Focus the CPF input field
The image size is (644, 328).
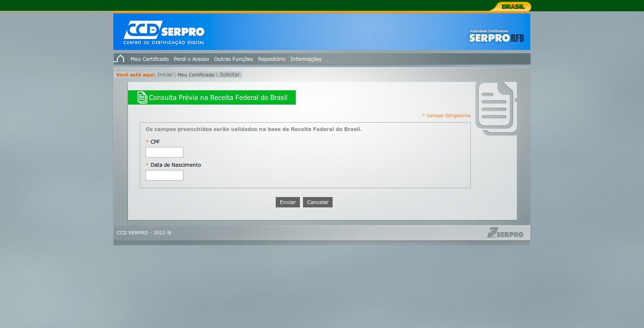[164, 152]
